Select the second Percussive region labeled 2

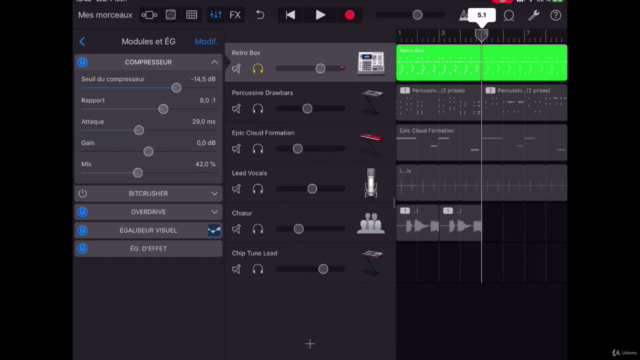(524, 102)
